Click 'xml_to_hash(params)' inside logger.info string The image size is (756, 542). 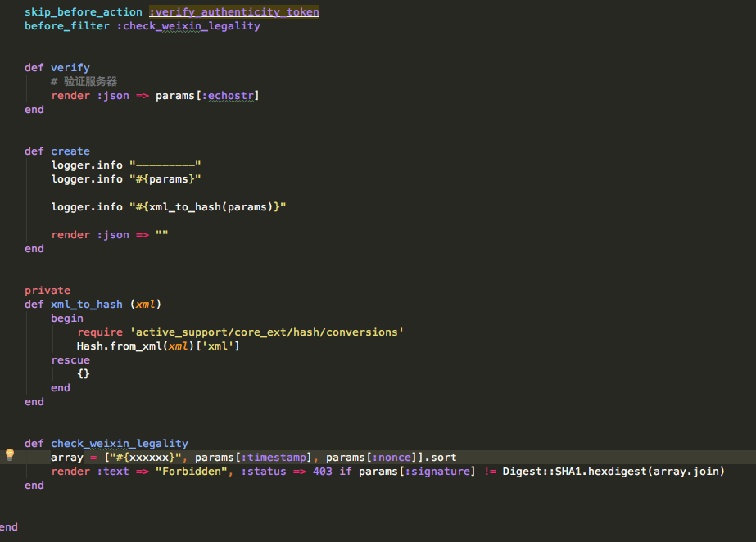pos(211,207)
